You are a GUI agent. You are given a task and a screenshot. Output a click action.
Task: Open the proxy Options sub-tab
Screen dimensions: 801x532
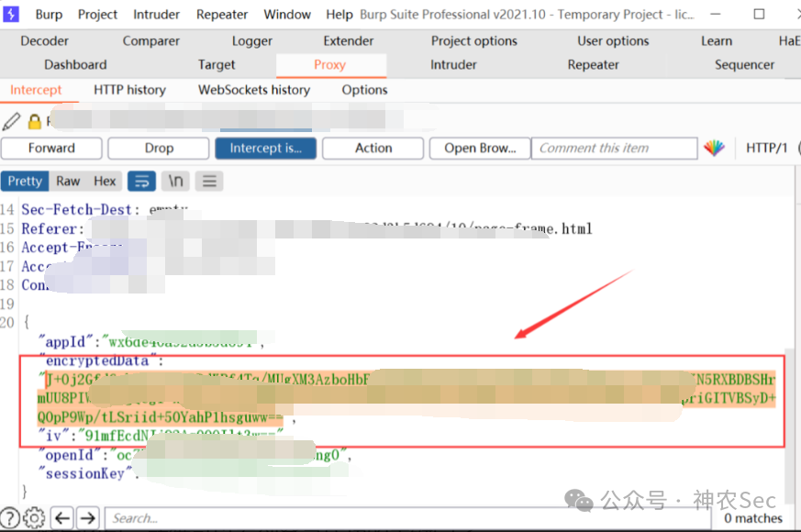pos(365,91)
